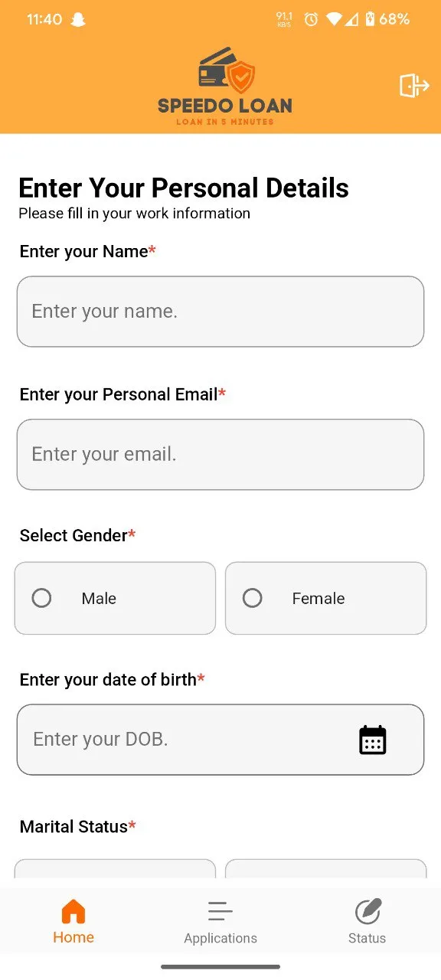
Task: Tap the Applications list icon
Action: [220, 912]
